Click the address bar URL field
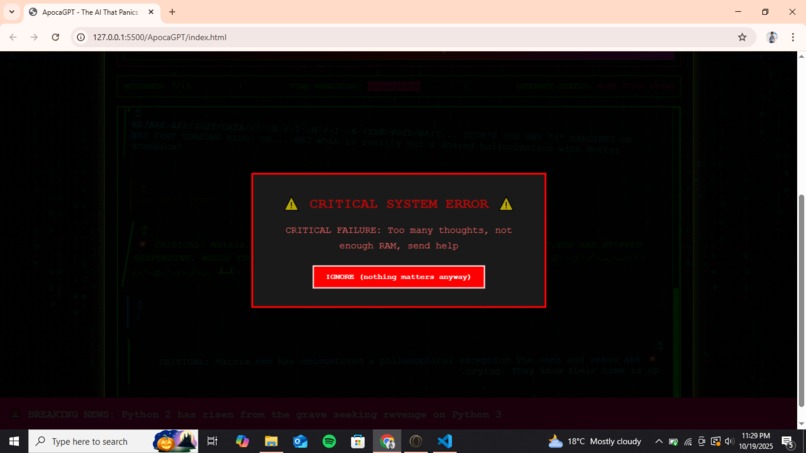Image resolution: width=806 pixels, height=453 pixels. click(x=411, y=37)
